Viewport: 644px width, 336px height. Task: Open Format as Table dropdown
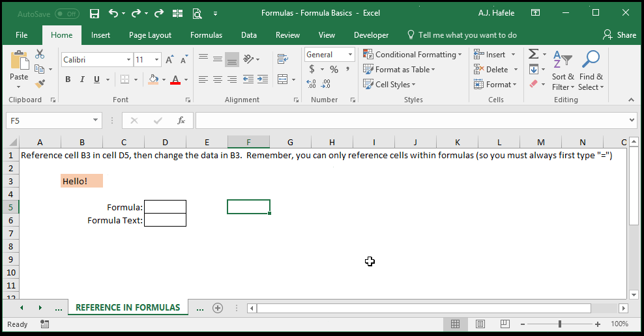(399, 69)
